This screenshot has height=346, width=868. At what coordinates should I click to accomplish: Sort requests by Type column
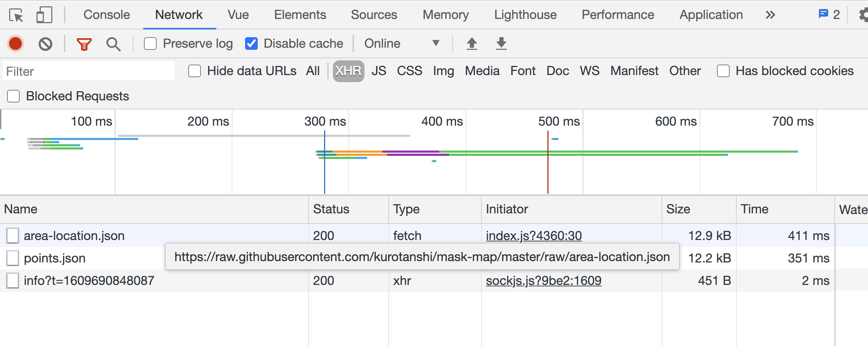pyautogui.click(x=435, y=209)
